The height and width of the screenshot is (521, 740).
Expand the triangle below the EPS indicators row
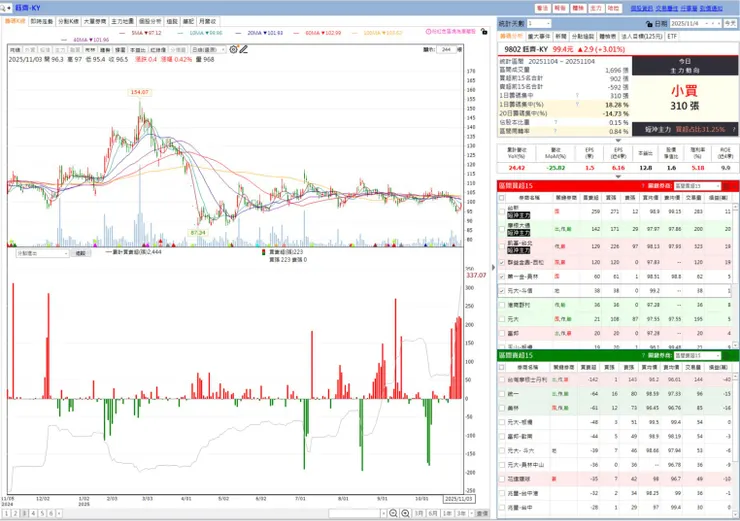coord(618,176)
